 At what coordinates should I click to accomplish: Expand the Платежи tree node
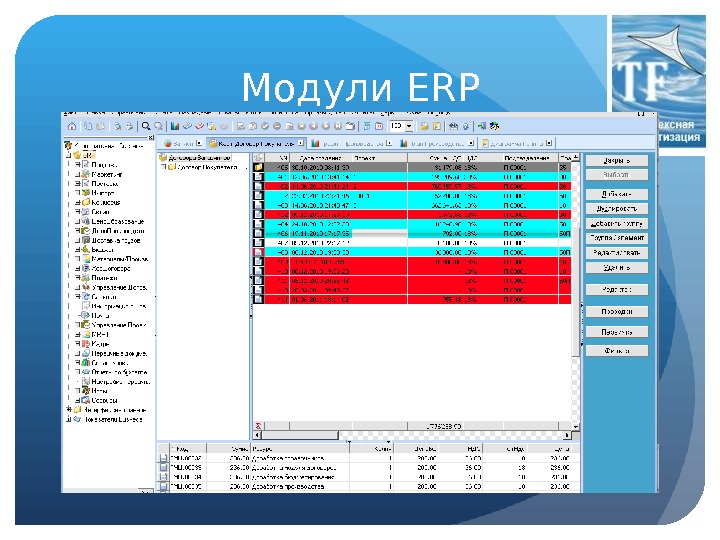[x=77, y=278]
